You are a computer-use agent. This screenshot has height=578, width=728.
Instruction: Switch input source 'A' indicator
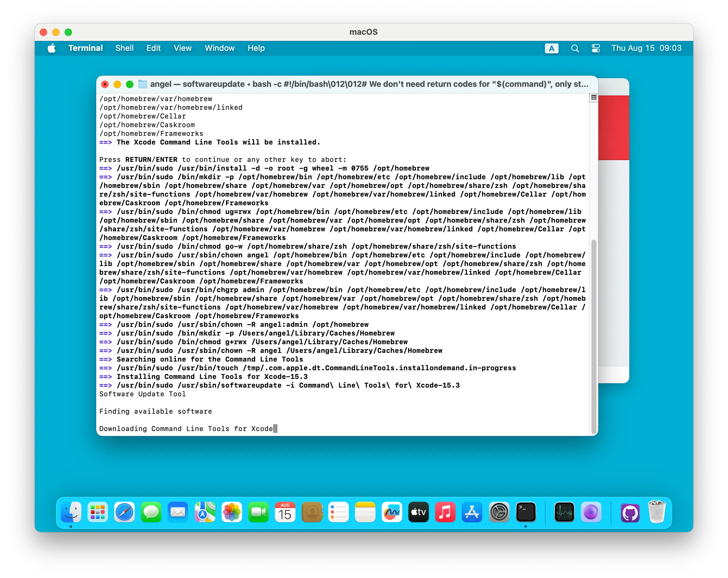[x=551, y=48]
